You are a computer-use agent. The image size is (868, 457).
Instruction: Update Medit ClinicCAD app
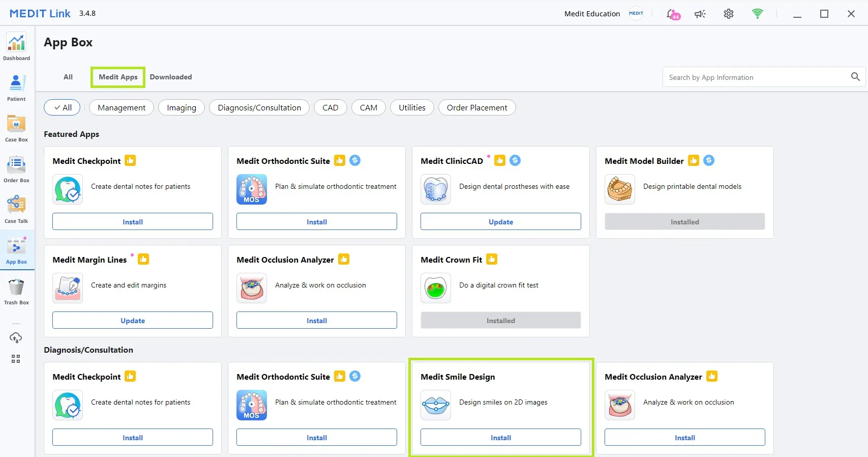[x=501, y=221]
